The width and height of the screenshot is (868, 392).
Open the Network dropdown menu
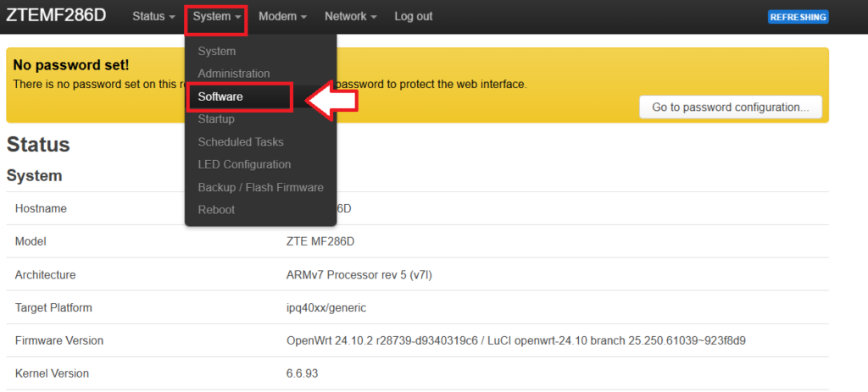pos(351,17)
